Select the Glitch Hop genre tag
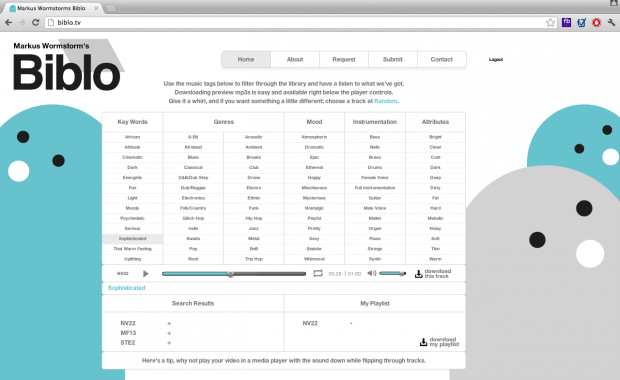Screen dimensions: 620x380 point(193,218)
